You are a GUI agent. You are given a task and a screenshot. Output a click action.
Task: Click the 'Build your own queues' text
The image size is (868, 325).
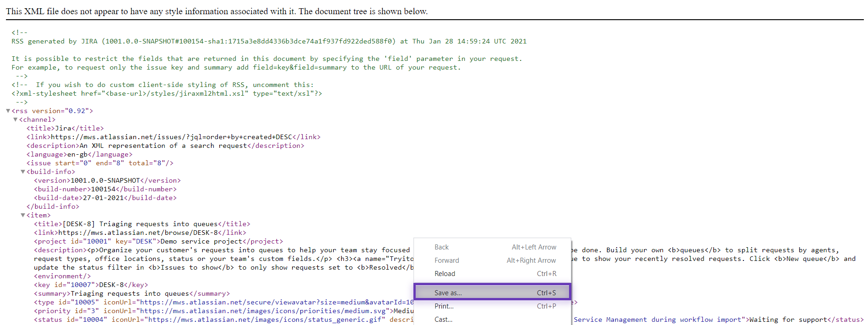click(663, 250)
